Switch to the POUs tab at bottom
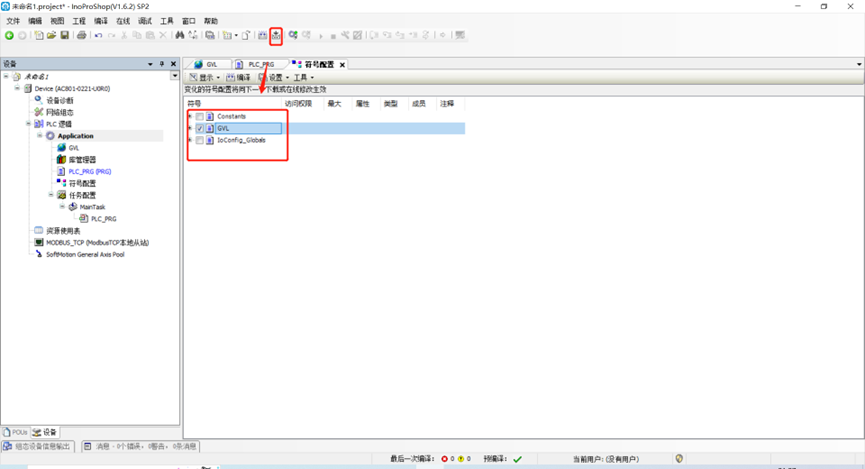 [15, 432]
